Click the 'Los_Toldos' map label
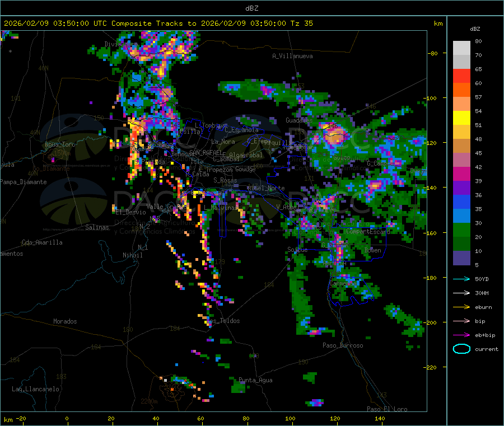 click(223, 321)
